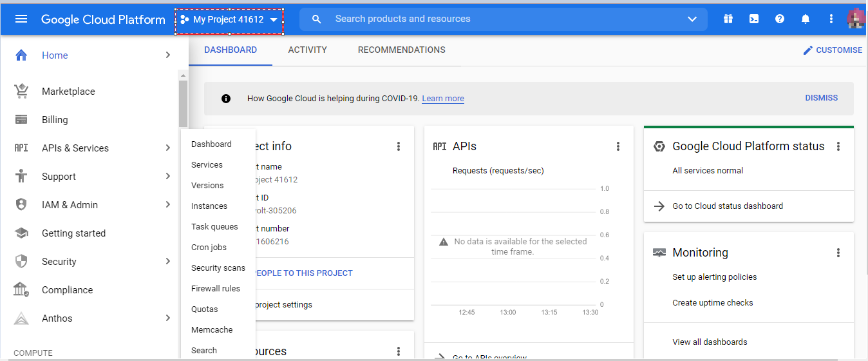
Task: Select Security scans in the flyout submenu
Action: point(218,268)
